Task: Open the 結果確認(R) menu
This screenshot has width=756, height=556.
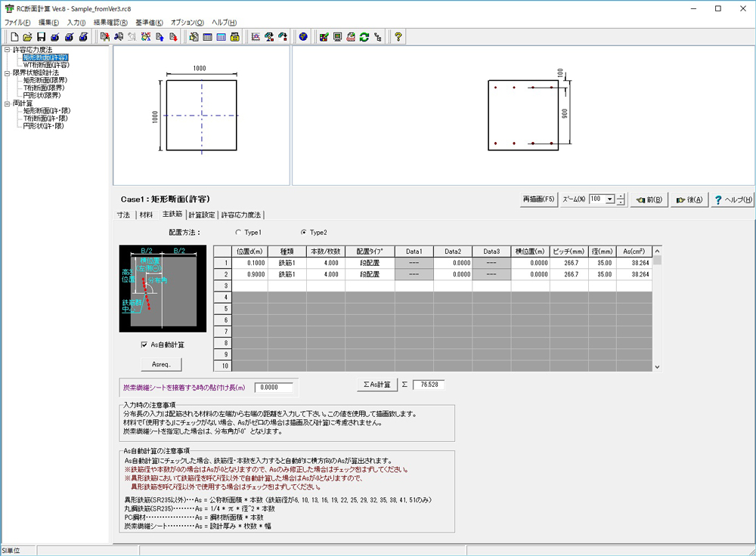Action: [x=111, y=23]
